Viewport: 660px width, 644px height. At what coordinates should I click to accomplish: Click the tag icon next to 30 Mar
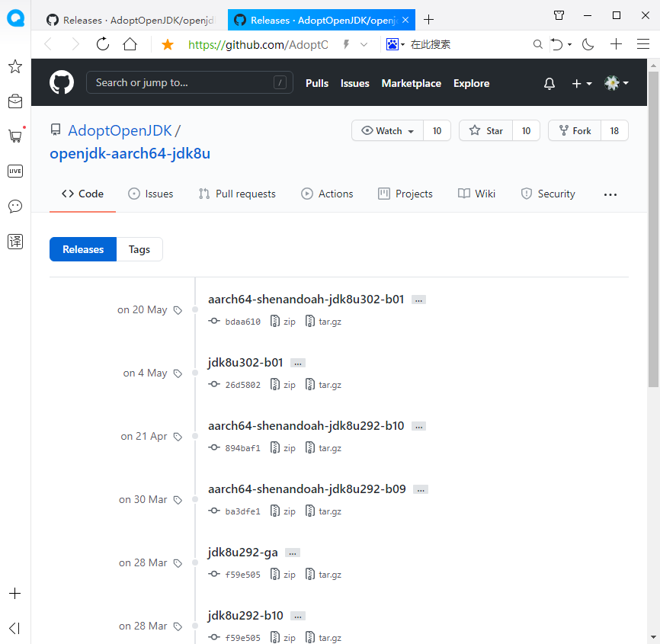tap(178, 500)
